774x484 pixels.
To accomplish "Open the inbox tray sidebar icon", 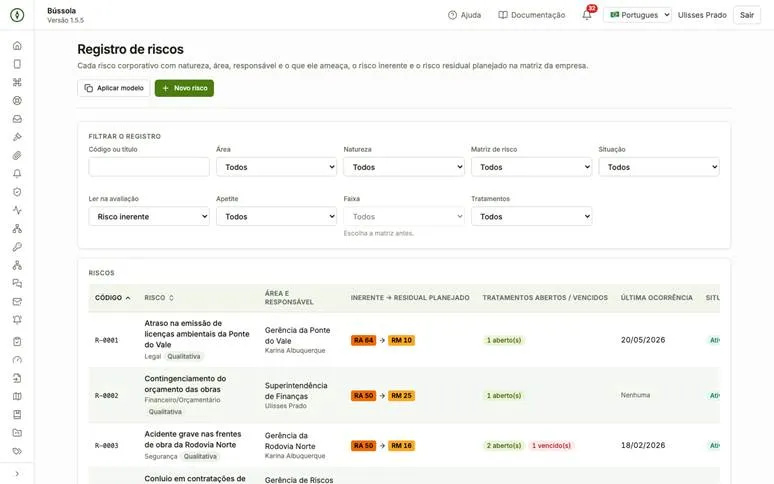I will coord(17,119).
